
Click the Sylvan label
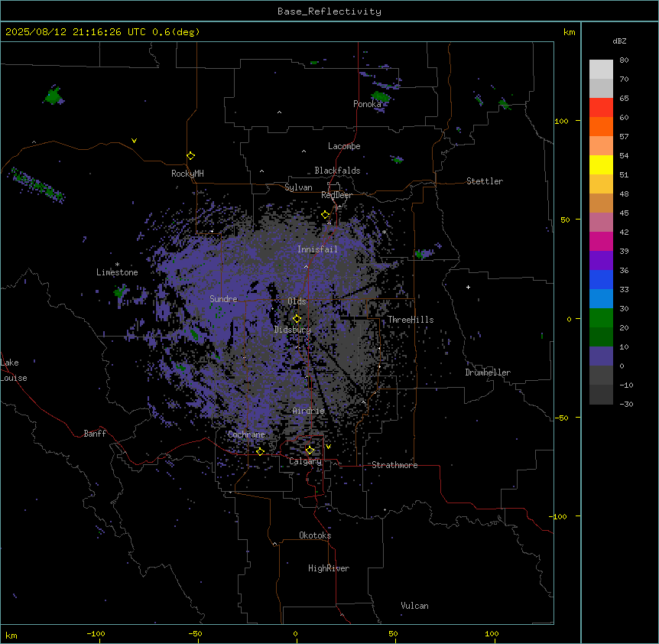point(298,187)
